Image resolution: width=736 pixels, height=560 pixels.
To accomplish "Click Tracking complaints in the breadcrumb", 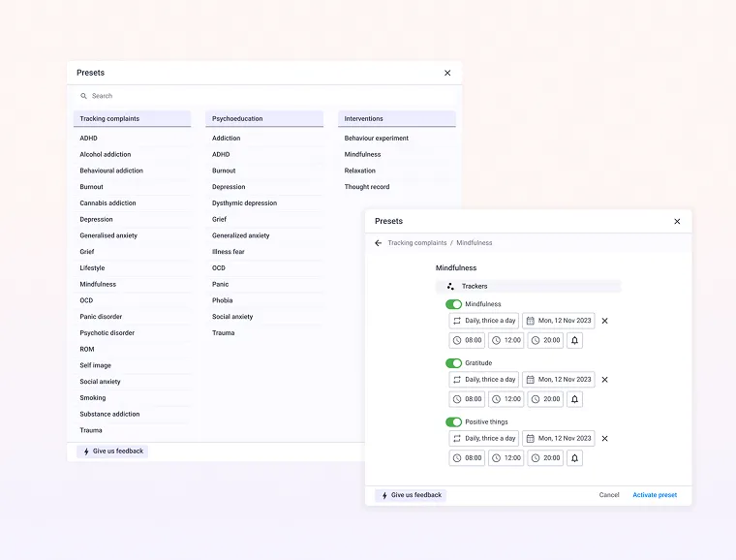I will [x=417, y=242].
